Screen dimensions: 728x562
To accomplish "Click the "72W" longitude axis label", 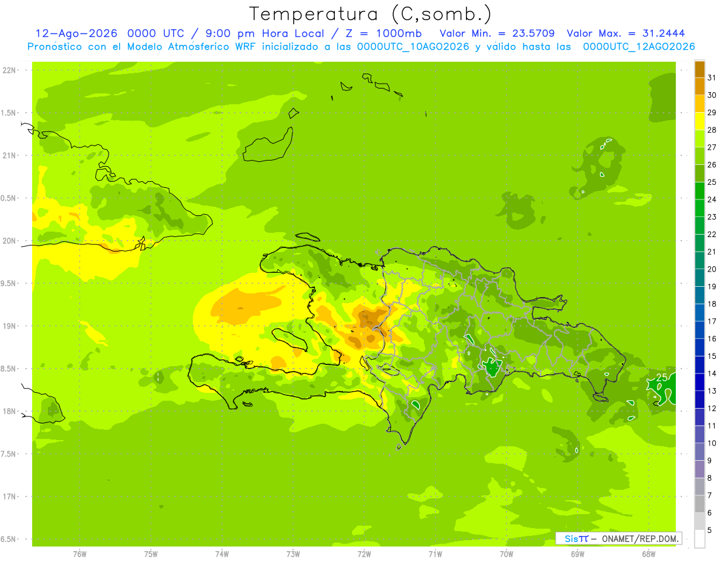I will point(364,554).
